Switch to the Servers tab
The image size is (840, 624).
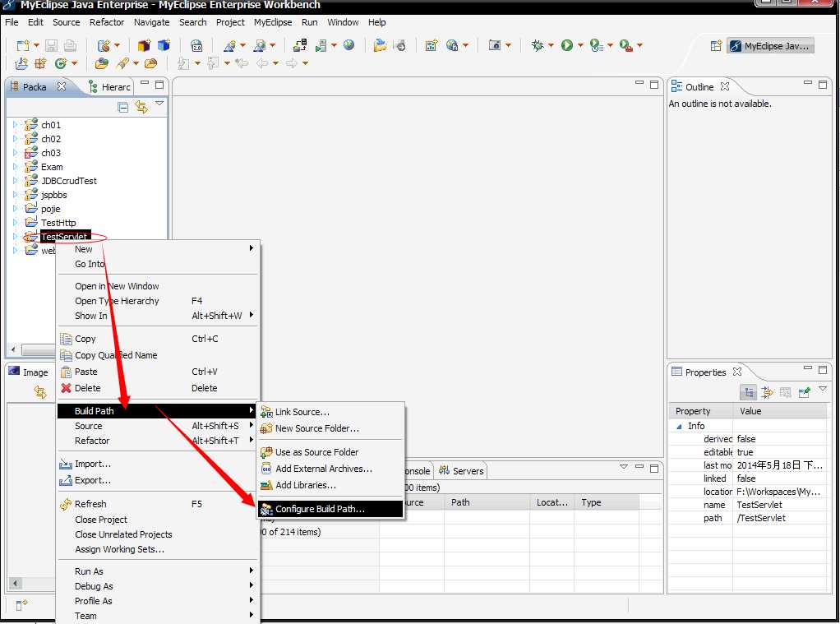coord(461,471)
